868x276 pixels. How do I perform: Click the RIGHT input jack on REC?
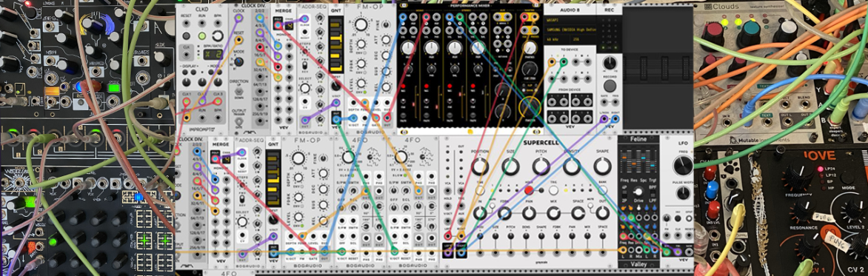[616, 118]
